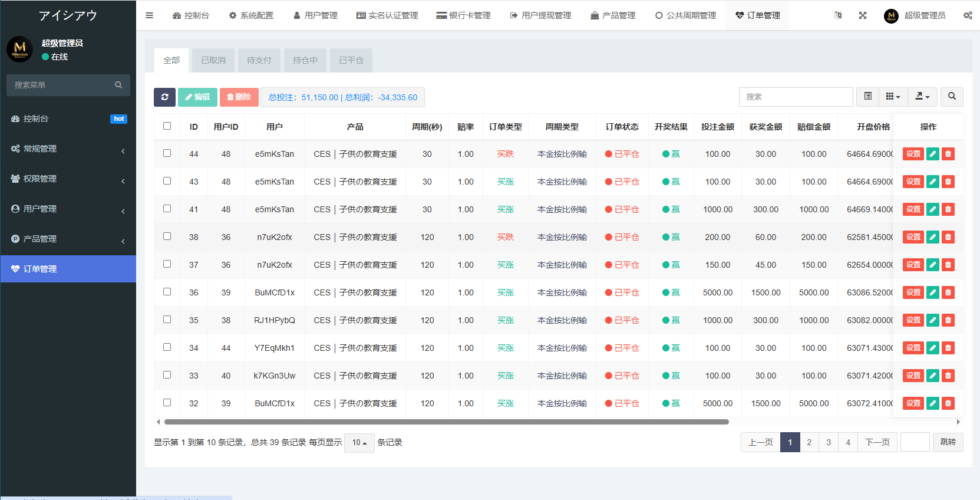Switch to the 持仓中 tab
Image resolution: width=980 pixels, height=500 pixels.
click(x=305, y=60)
